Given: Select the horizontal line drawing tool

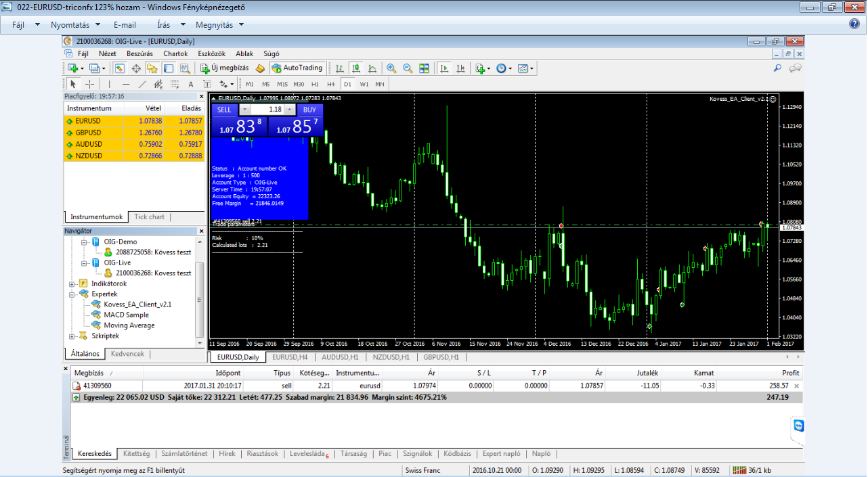Looking at the screenshot, I should [x=125, y=85].
